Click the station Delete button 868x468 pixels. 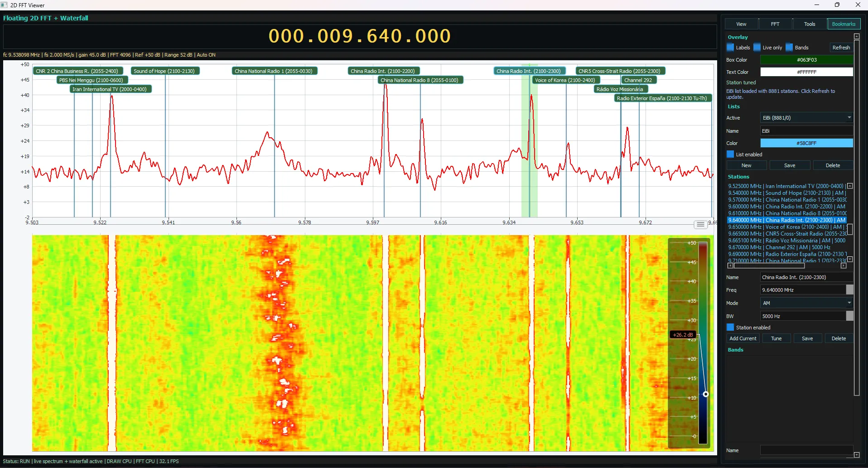coord(839,338)
